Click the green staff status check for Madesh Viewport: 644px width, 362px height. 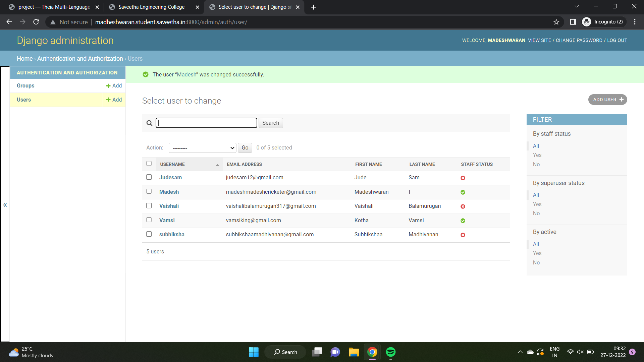tap(463, 192)
